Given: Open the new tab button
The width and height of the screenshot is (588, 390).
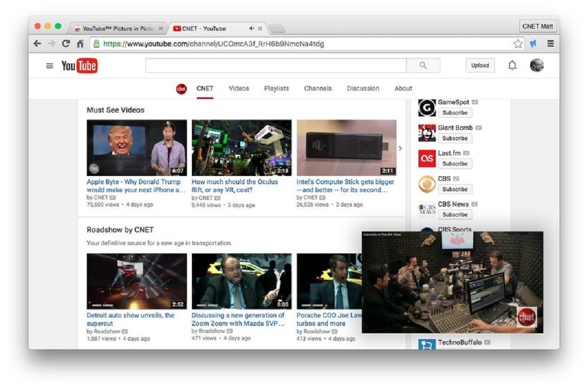Looking at the screenshot, I should (x=277, y=29).
